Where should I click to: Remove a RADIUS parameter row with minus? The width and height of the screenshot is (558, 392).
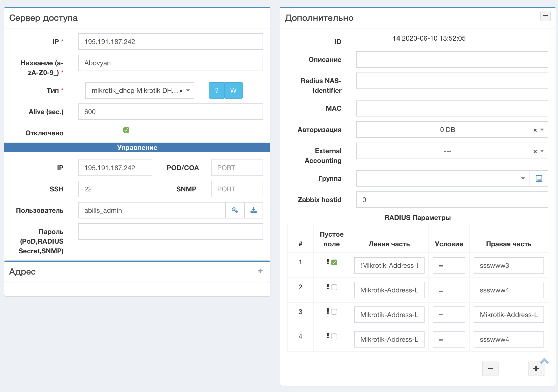click(490, 369)
